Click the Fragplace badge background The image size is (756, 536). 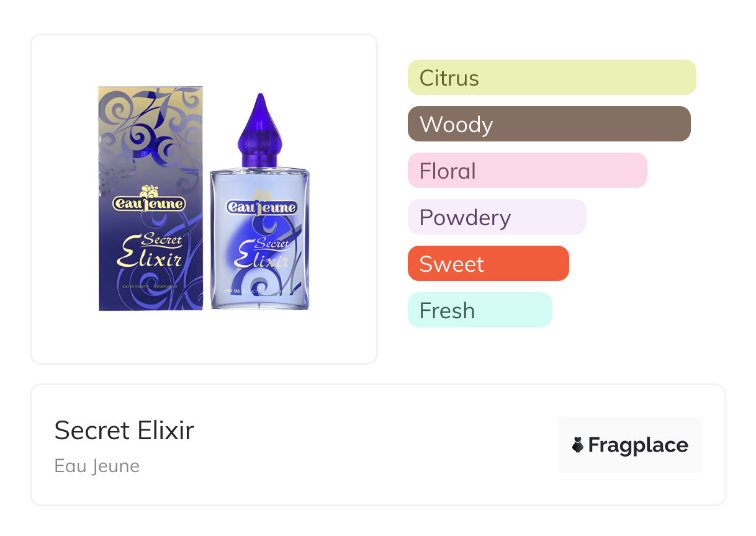click(x=630, y=445)
